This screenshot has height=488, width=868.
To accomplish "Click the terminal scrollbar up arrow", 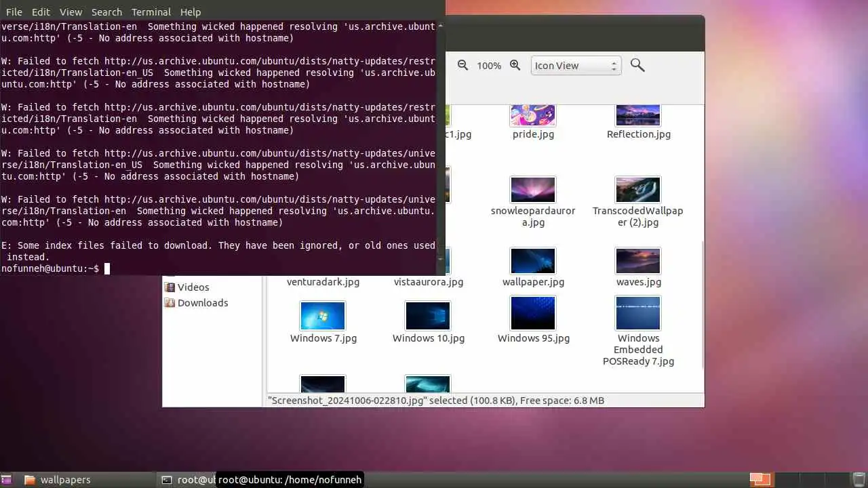I will pos(441,26).
